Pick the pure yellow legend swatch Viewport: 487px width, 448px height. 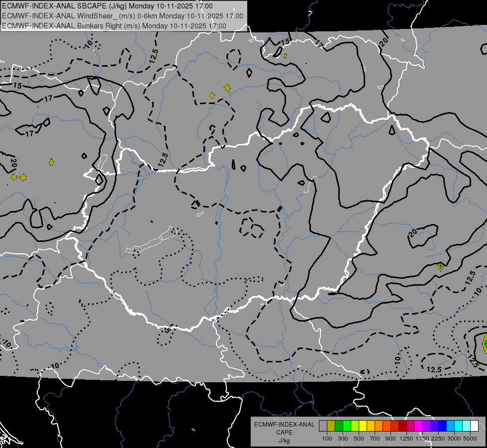(363, 426)
